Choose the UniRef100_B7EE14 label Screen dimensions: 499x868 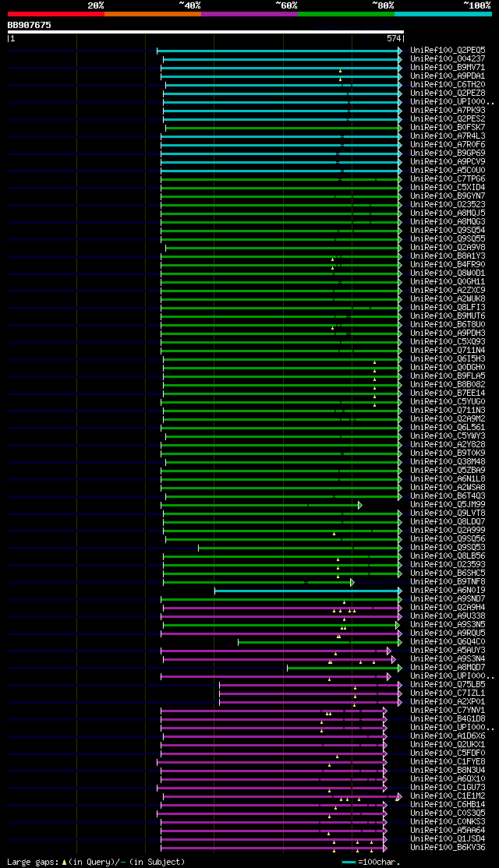click(x=448, y=393)
